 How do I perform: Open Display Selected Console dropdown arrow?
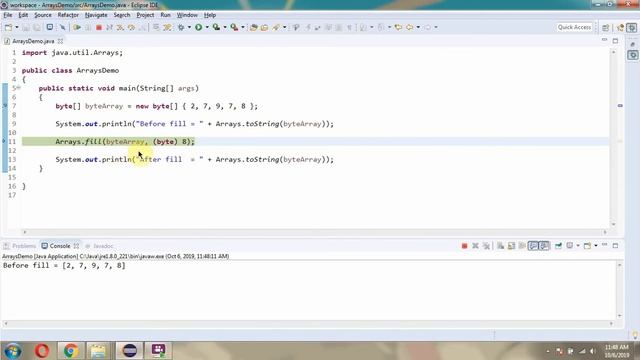pyautogui.click(x=578, y=246)
